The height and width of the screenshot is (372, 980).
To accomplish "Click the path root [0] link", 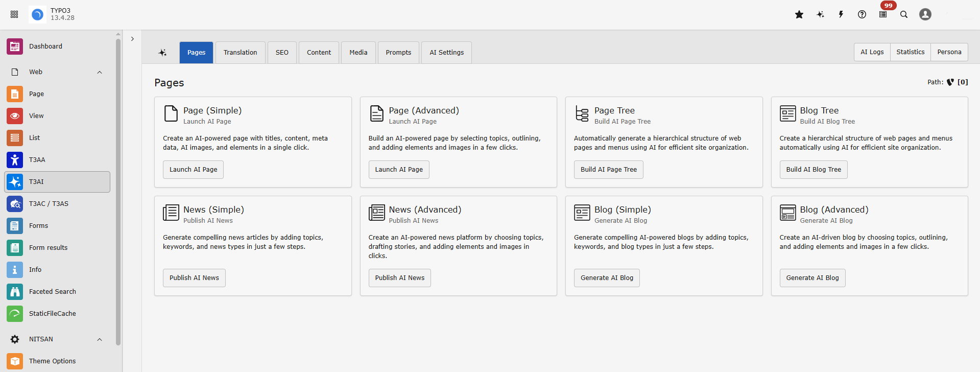I will point(963,82).
